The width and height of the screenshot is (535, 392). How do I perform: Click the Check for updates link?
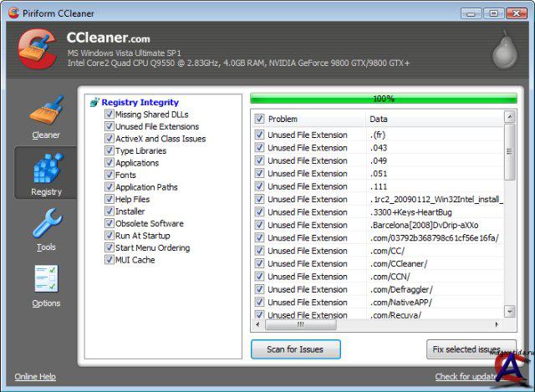[469, 376]
